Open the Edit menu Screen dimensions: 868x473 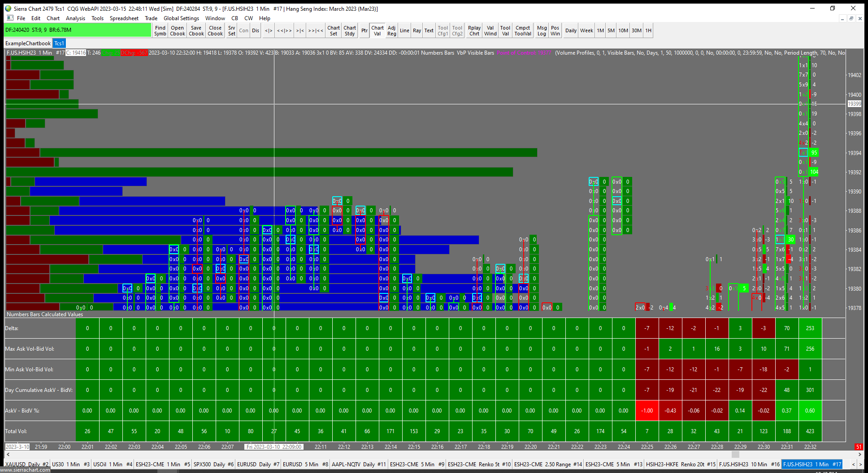click(36, 18)
